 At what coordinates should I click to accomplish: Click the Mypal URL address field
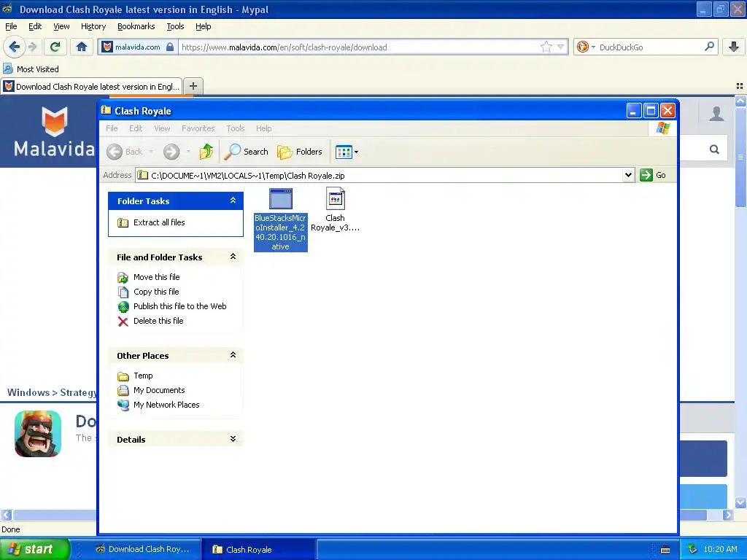[x=360, y=47]
